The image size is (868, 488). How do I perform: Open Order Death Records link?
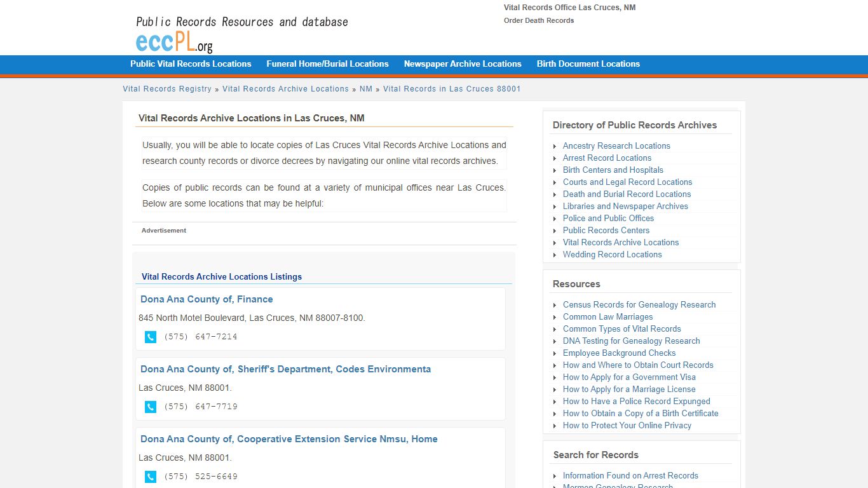(x=539, y=20)
